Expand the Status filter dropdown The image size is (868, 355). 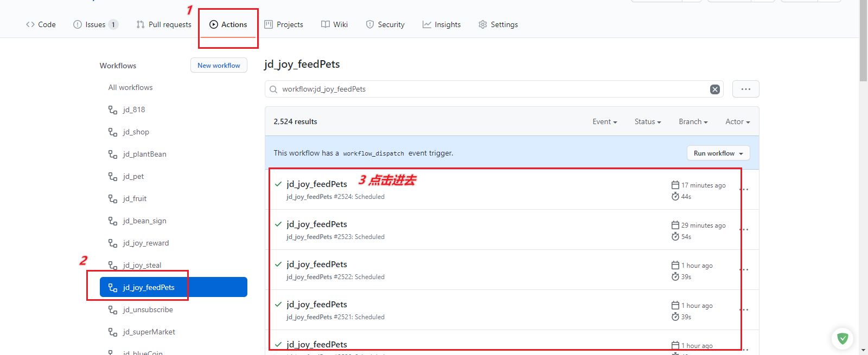coord(647,122)
